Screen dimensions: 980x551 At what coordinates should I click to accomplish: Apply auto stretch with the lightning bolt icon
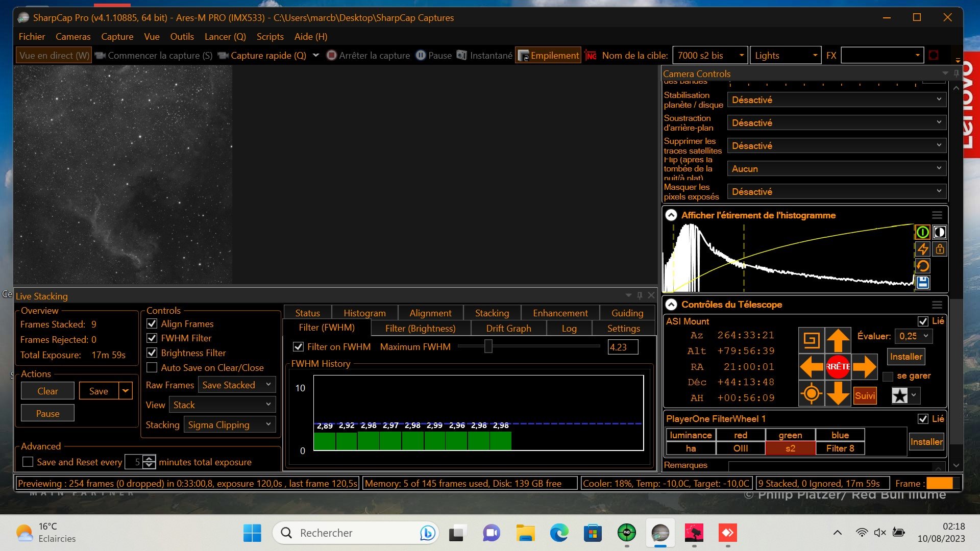[922, 249]
